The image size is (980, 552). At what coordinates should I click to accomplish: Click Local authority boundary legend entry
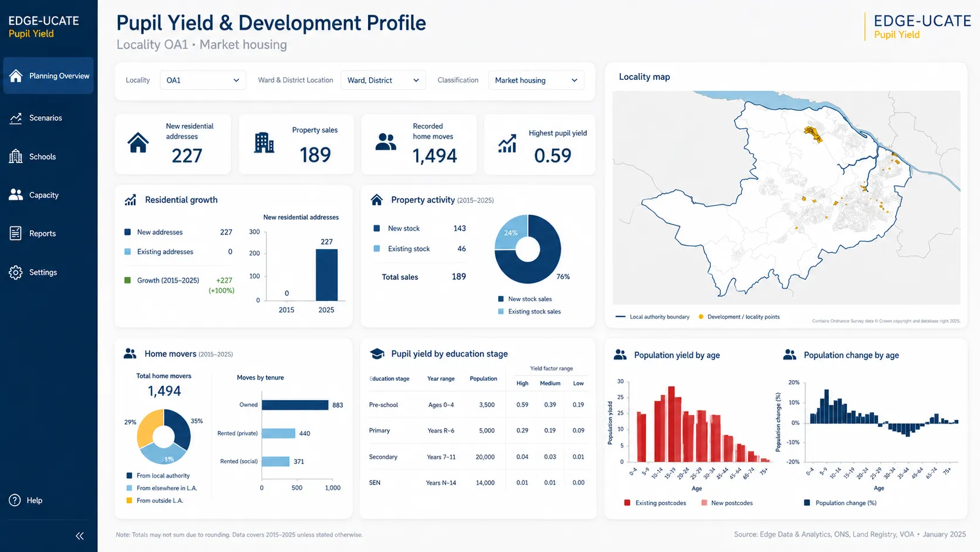[652, 317]
